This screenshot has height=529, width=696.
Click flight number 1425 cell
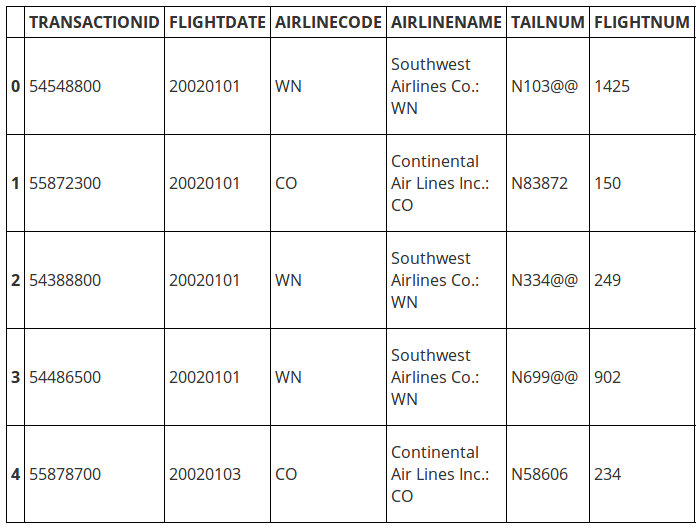click(642, 86)
